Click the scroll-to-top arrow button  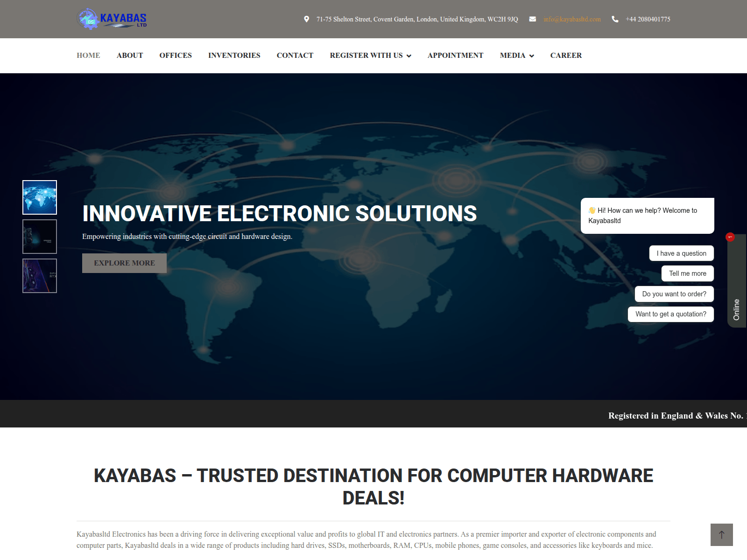click(722, 535)
